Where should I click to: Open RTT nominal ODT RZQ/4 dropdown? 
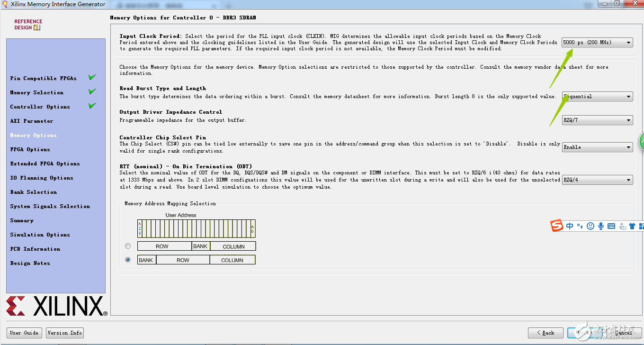coord(597,180)
